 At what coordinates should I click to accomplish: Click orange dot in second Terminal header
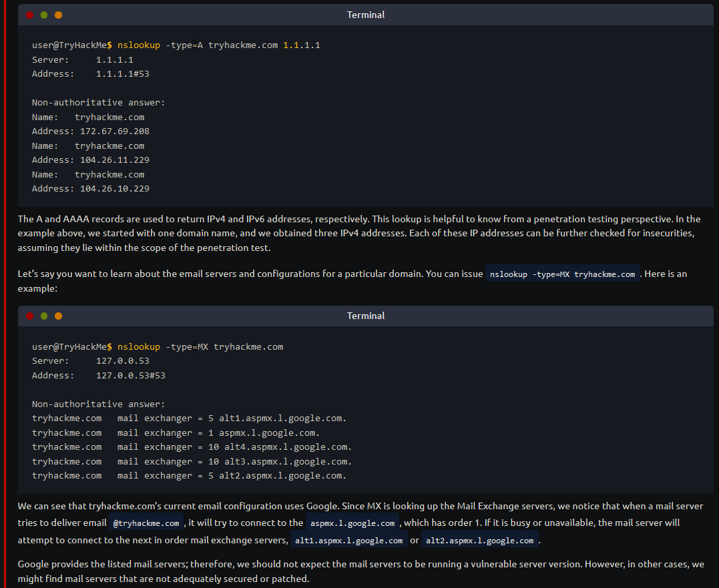pos(58,316)
